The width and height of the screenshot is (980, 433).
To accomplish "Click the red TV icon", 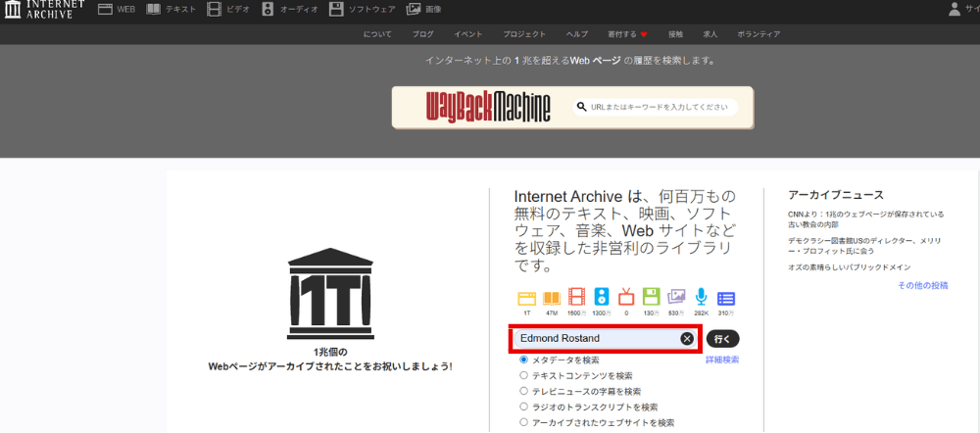I will [626, 297].
